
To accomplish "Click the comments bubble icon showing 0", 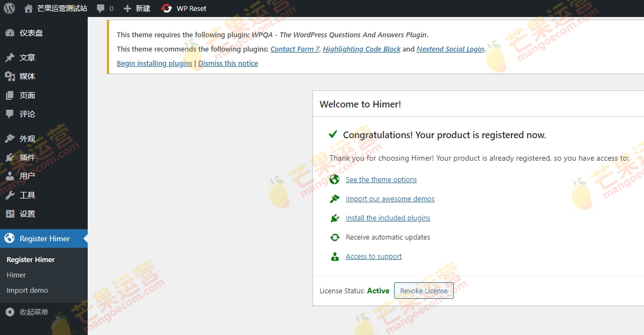I will (x=101, y=8).
